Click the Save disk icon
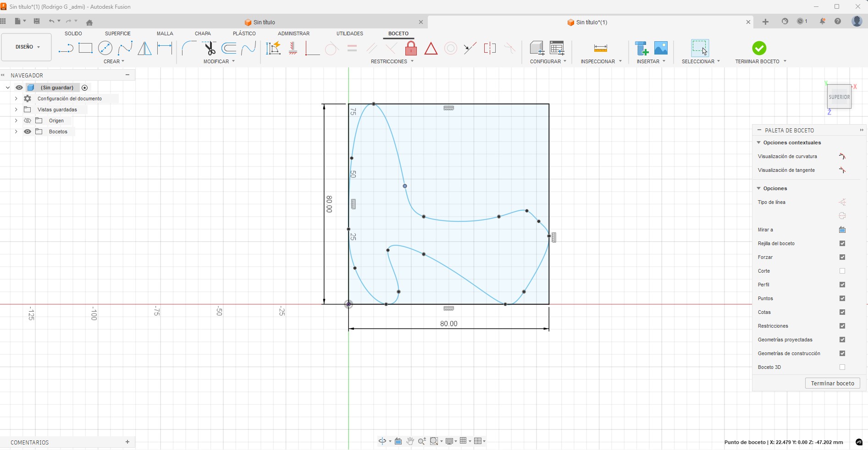The height and width of the screenshot is (450, 868). tap(37, 21)
